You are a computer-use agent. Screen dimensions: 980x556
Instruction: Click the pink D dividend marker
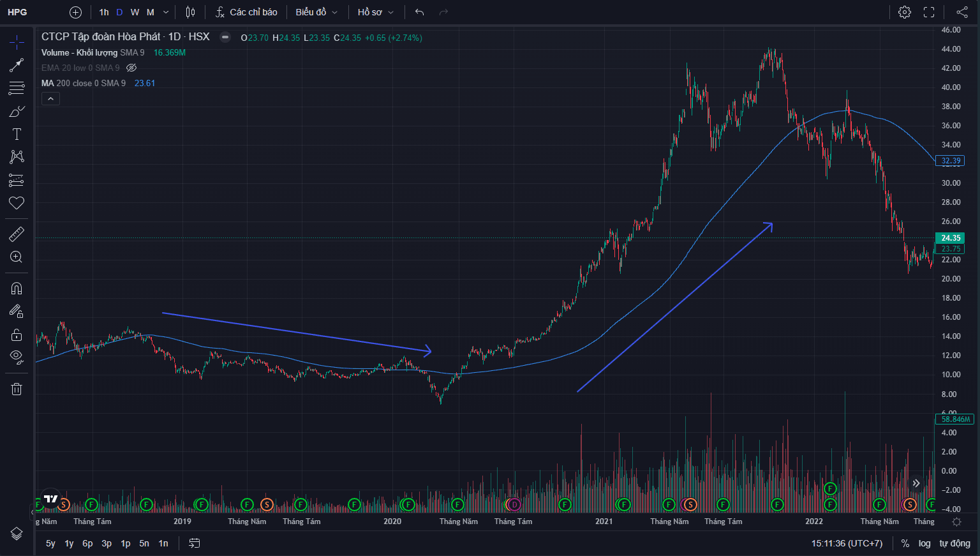tap(514, 505)
